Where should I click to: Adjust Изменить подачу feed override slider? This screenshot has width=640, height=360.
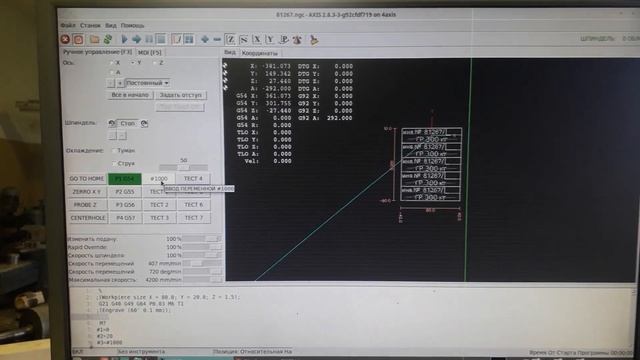202,239
